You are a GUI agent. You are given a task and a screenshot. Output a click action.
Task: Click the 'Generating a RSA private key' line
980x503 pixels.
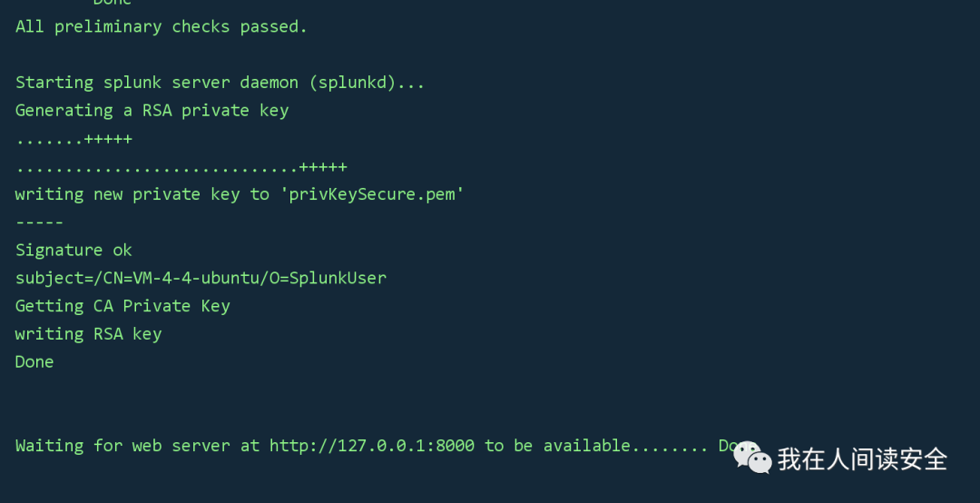pos(152,111)
